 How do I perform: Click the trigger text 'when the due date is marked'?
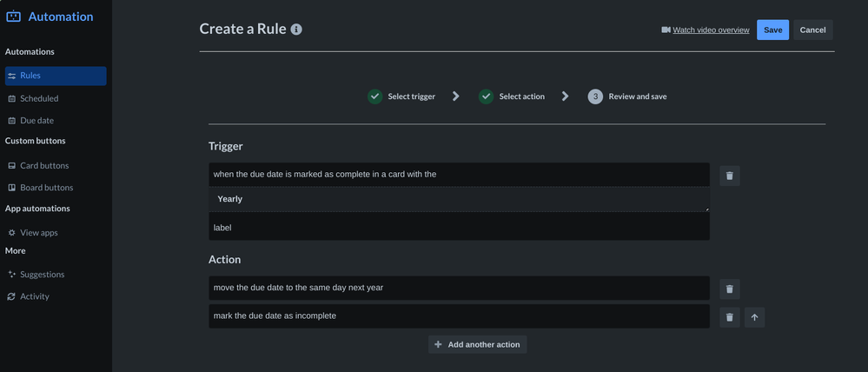tap(325, 175)
